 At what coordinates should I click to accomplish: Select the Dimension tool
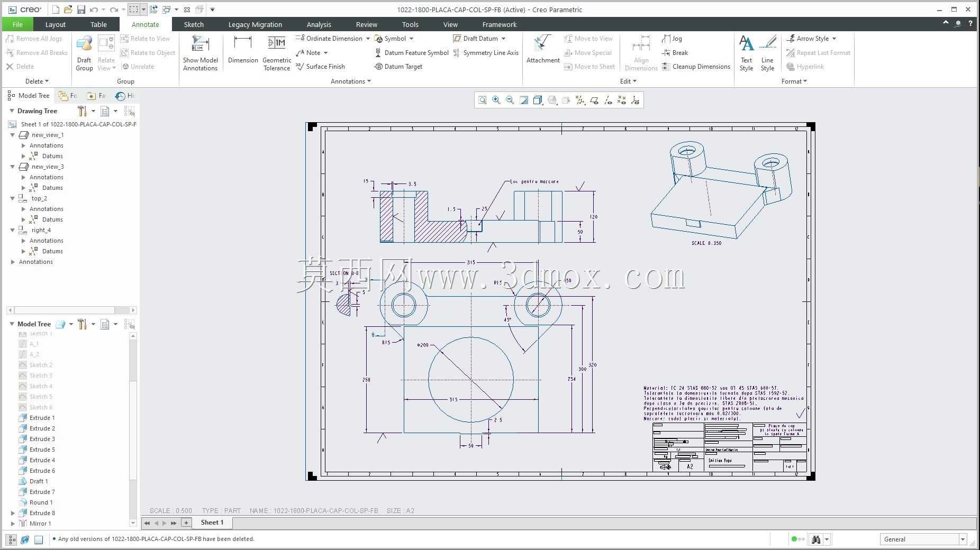point(243,50)
